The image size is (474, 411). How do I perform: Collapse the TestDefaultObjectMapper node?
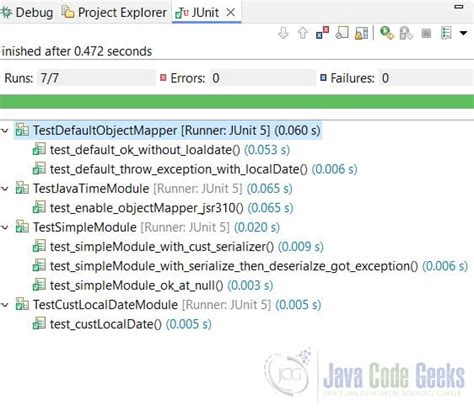(5, 131)
